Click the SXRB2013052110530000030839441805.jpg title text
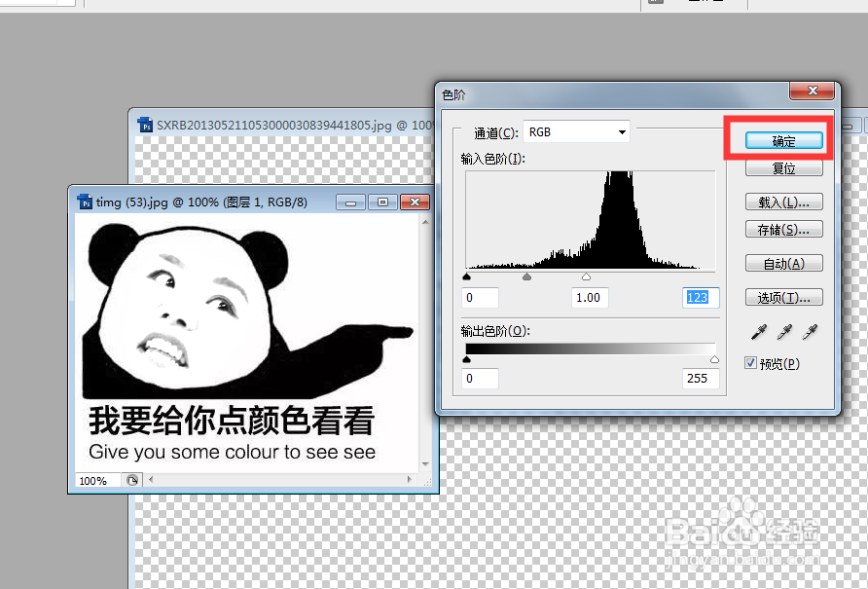The width and height of the screenshot is (868, 589). point(274,126)
